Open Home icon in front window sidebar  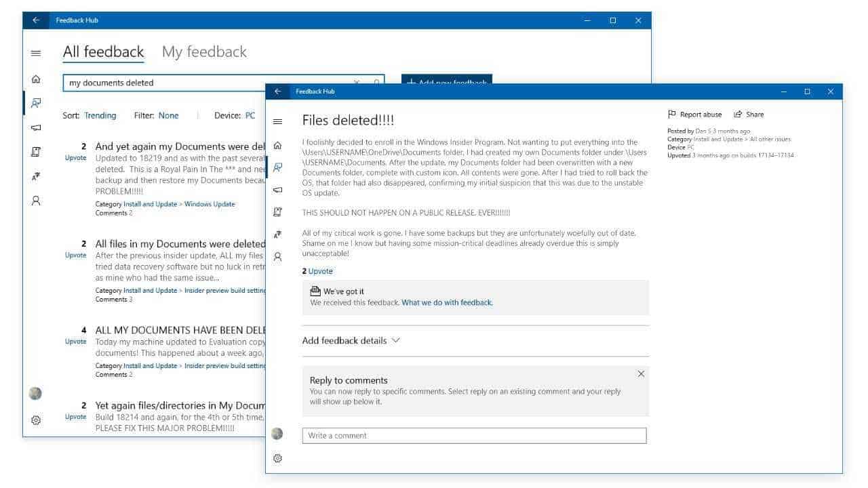[x=277, y=146]
